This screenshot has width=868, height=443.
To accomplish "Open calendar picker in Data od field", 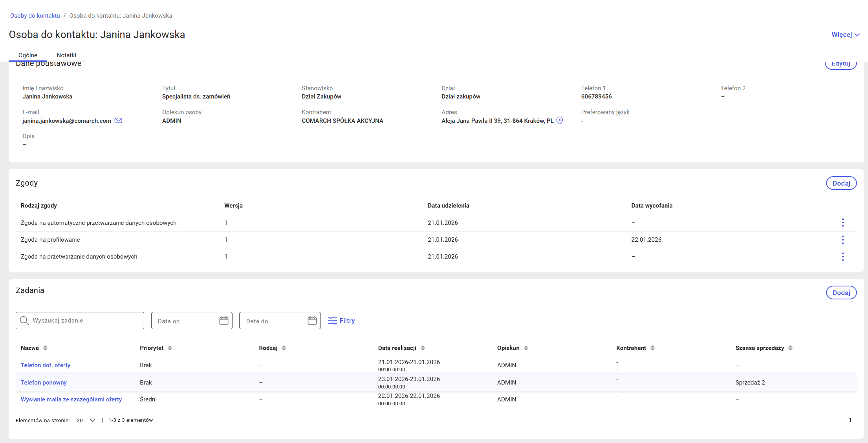I will (x=224, y=321).
